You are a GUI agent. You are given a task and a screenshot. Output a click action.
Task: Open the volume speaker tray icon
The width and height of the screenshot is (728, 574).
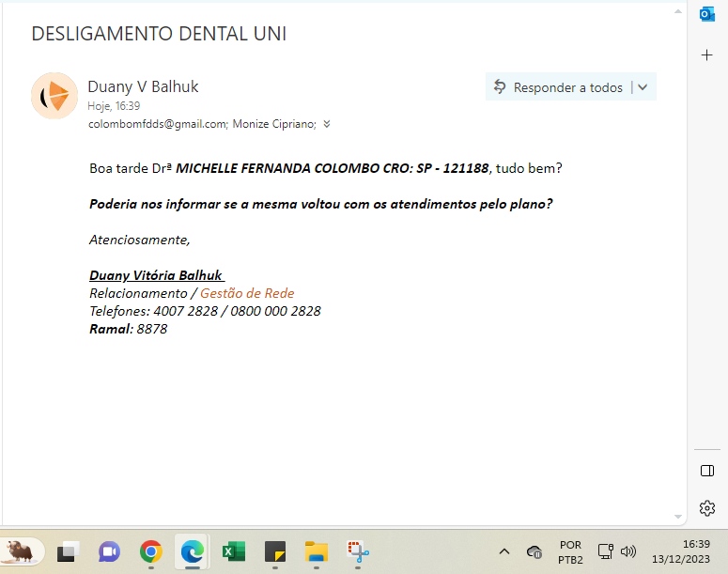pos(628,551)
